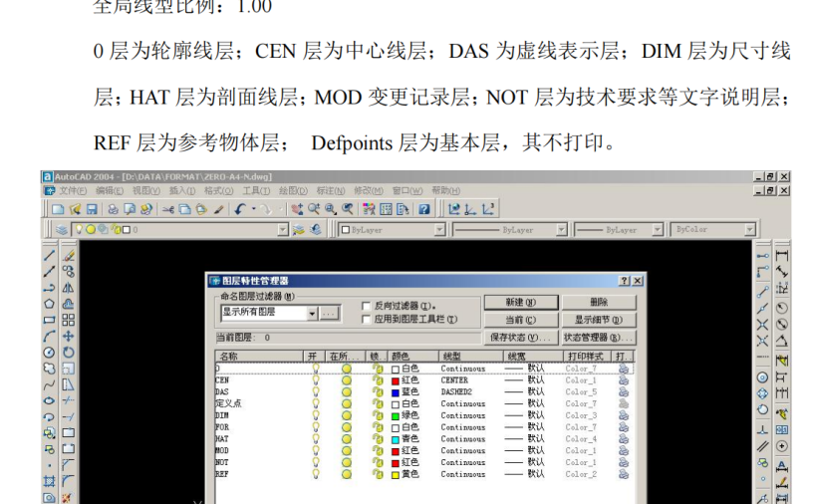Click the 线型 column header
The height and width of the screenshot is (504, 815).
pyautogui.click(x=471, y=356)
